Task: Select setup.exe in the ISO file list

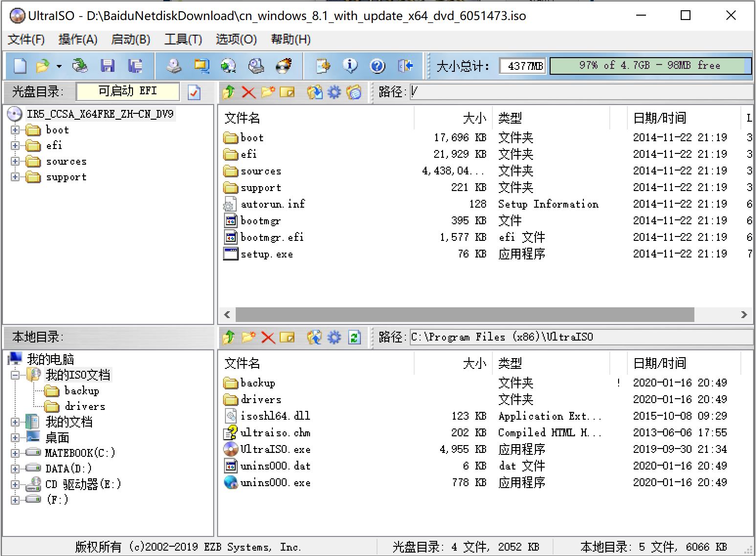Action: (x=267, y=254)
